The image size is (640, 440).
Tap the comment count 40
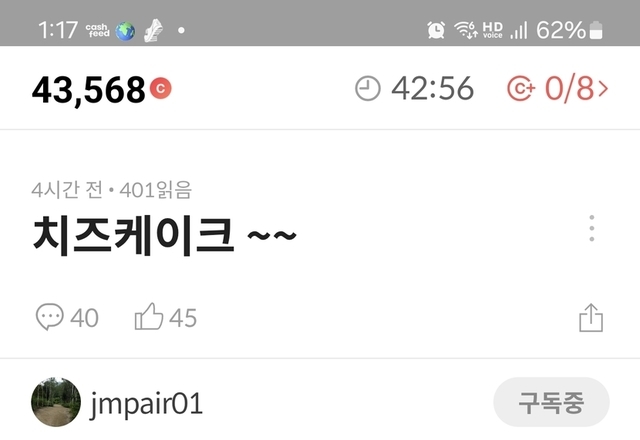(x=84, y=318)
